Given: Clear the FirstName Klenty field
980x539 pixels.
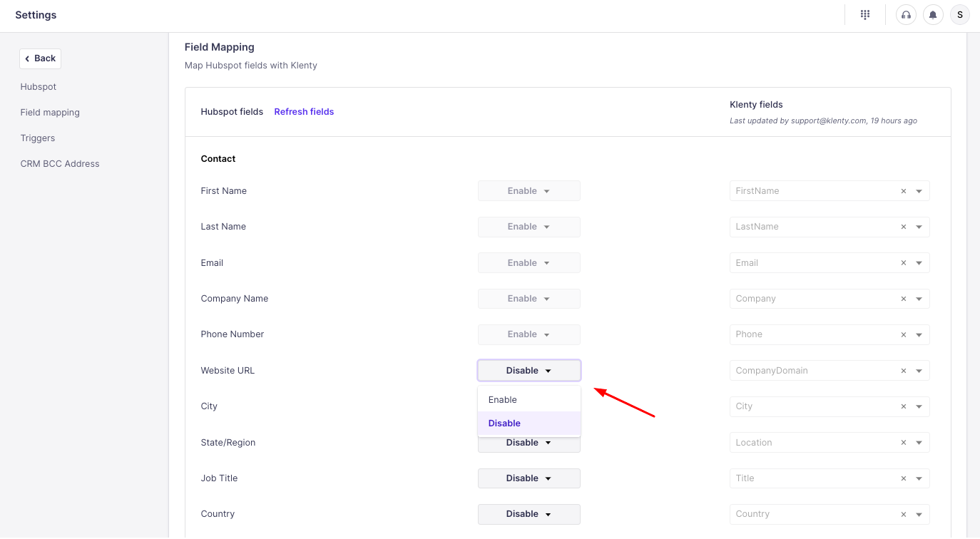Looking at the screenshot, I should pyautogui.click(x=904, y=191).
